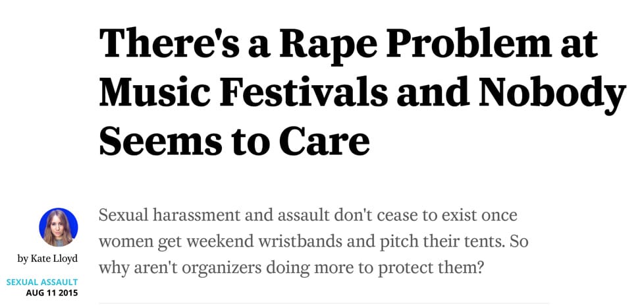The width and height of the screenshot is (644, 308).
Task: Click the last headline line "Seems to Care"
Action: pos(234,140)
